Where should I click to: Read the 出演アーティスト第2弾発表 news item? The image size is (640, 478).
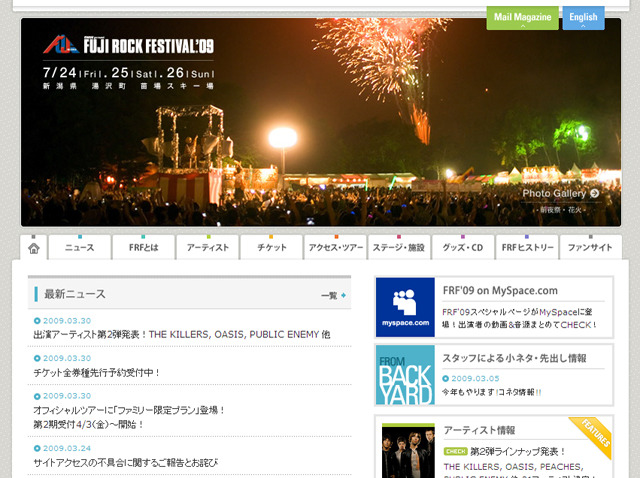click(182, 334)
